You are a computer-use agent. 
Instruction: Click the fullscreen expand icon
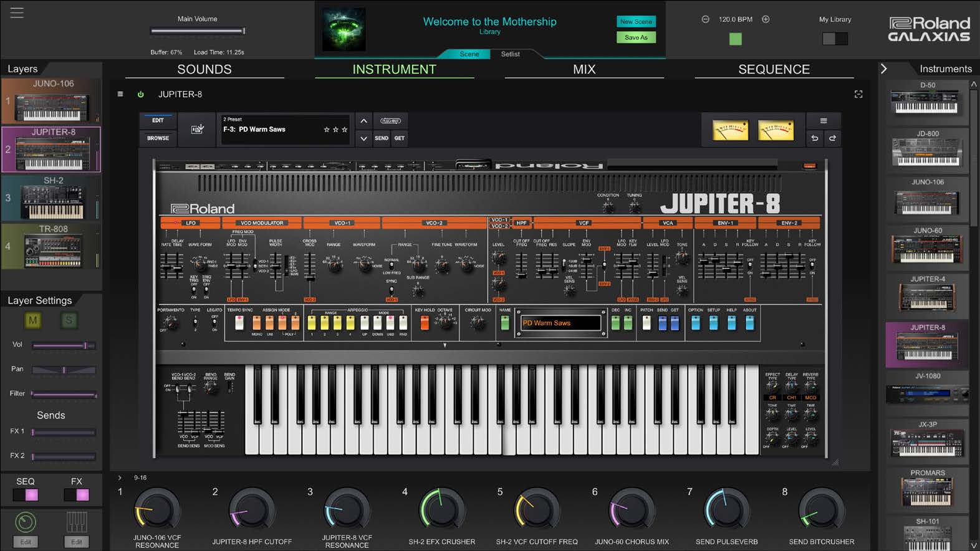(x=858, y=94)
